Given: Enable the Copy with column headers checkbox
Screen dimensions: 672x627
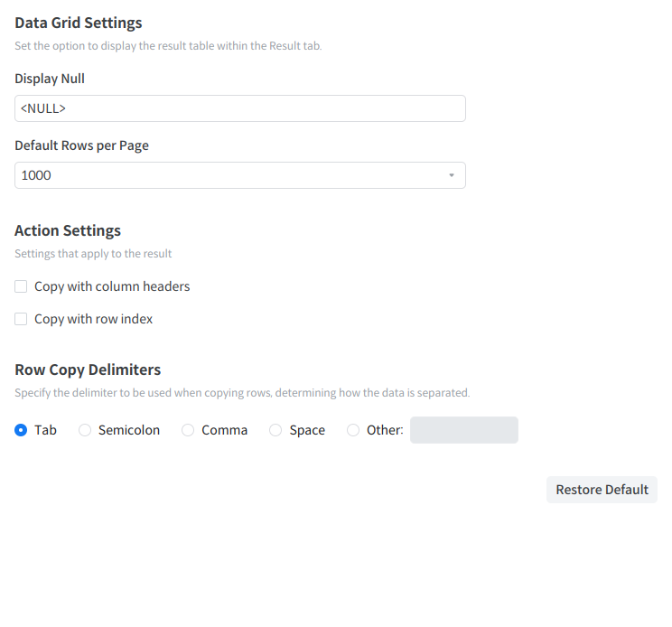Looking at the screenshot, I should pyautogui.click(x=21, y=286).
